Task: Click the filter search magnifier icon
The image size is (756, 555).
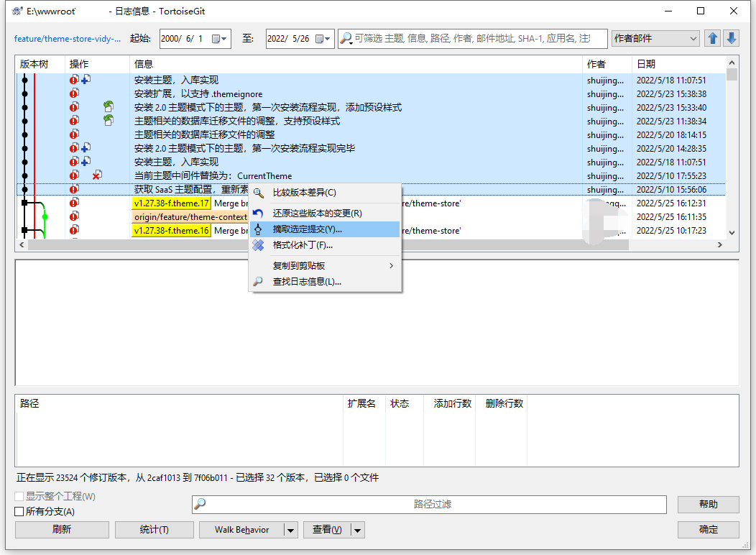Action: click(x=346, y=39)
